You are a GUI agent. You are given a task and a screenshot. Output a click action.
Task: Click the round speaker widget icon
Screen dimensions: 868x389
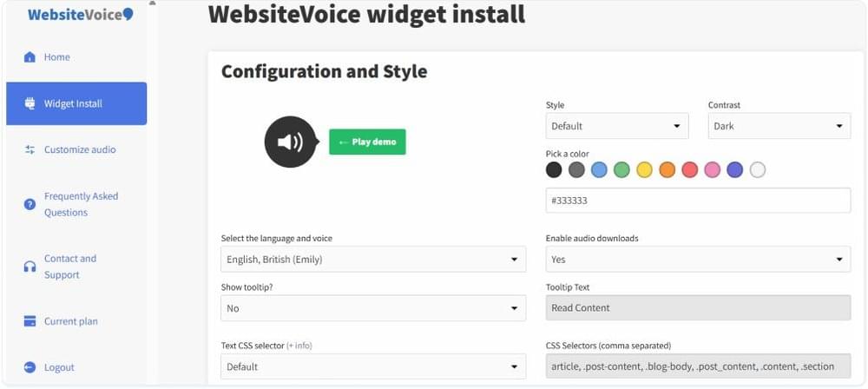click(x=291, y=142)
